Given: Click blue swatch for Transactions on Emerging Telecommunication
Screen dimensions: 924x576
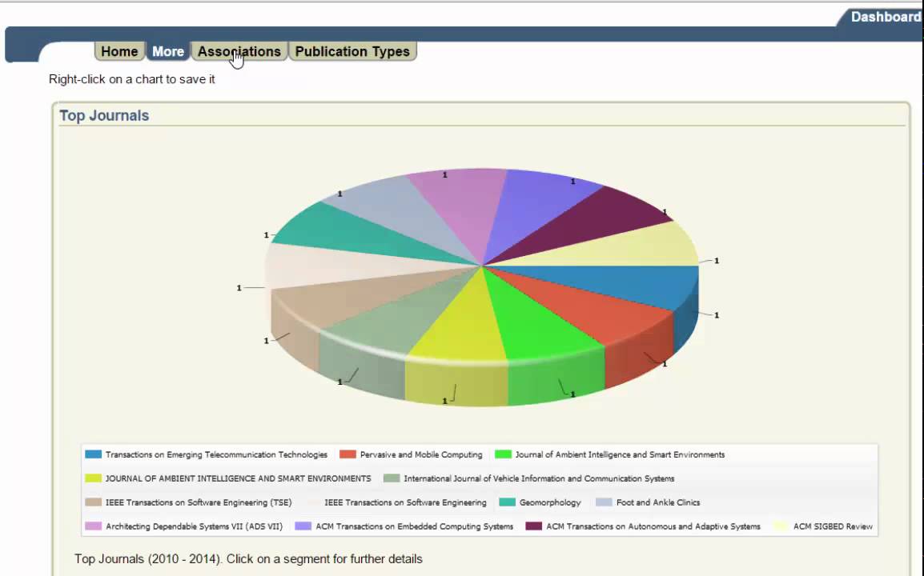Looking at the screenshot, I should click(x=93, y=454).
